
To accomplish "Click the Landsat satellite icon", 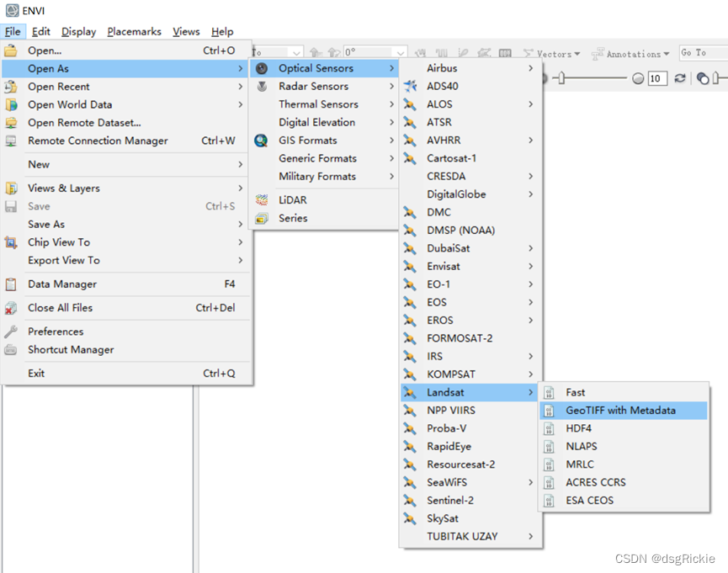I will [x=410, y=392].
